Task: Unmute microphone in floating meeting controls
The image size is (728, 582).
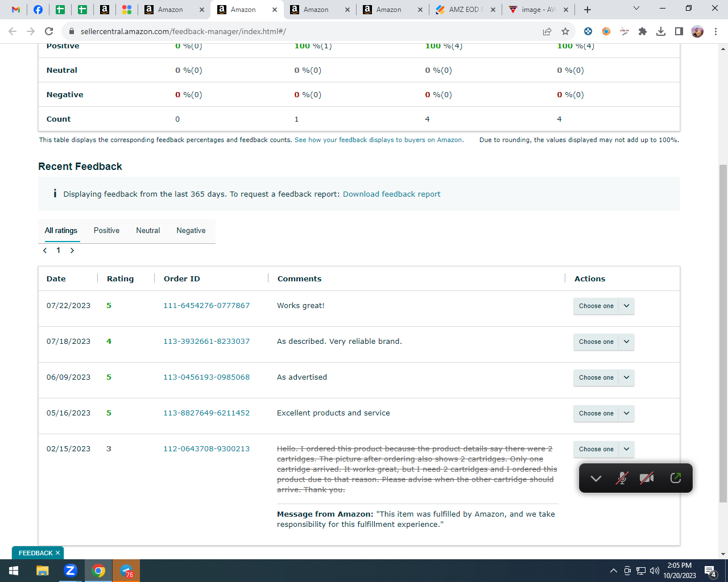Action: [622, 479]
